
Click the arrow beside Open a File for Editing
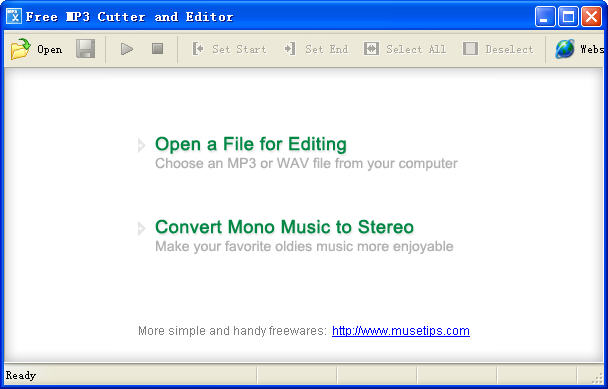tap(142, 145)
